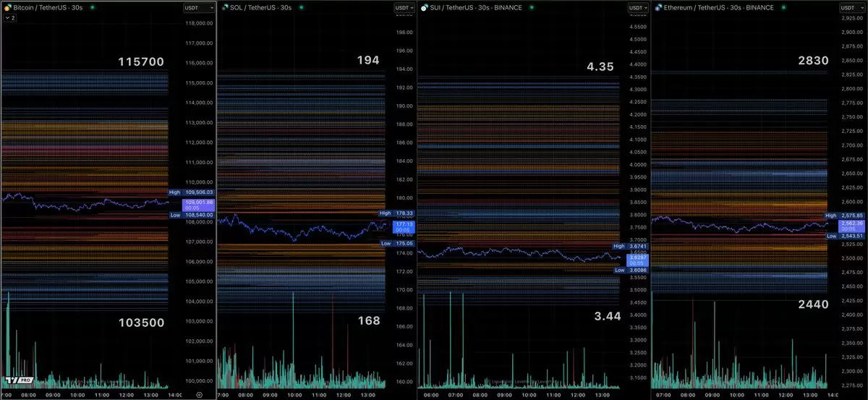The height and width of the screenshot is (400, 868).
Task: Select the 2830 text annotation on Ethereum chart
Action: 813,61
